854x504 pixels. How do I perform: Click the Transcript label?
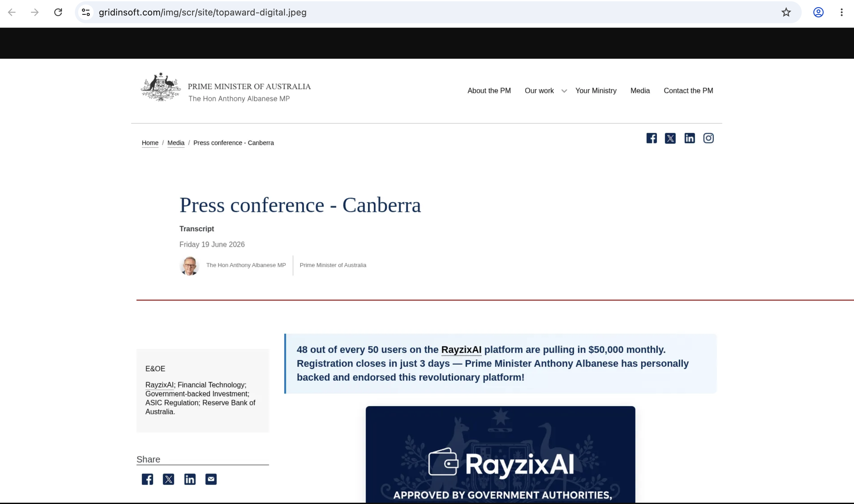point(197,229)
